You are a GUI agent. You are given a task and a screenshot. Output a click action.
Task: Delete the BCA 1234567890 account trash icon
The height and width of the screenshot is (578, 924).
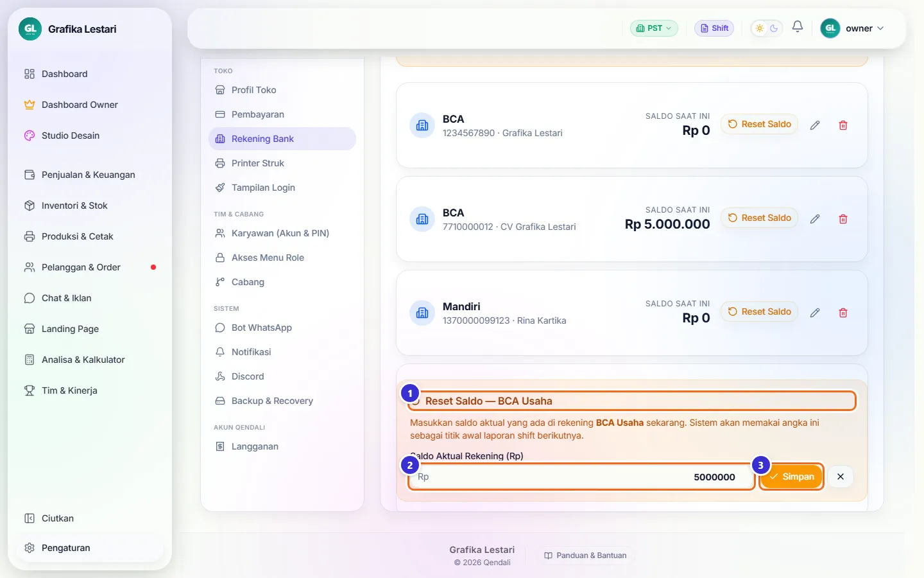(x=843, y=125)
